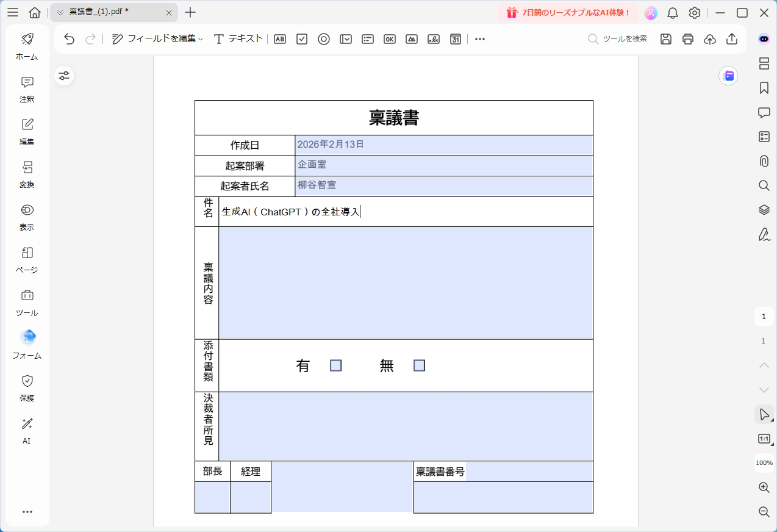Switch to the 稟議書_(1).pdf tab
The height and width of the screenshot is (532, 777).
click(x=110, y=12)
